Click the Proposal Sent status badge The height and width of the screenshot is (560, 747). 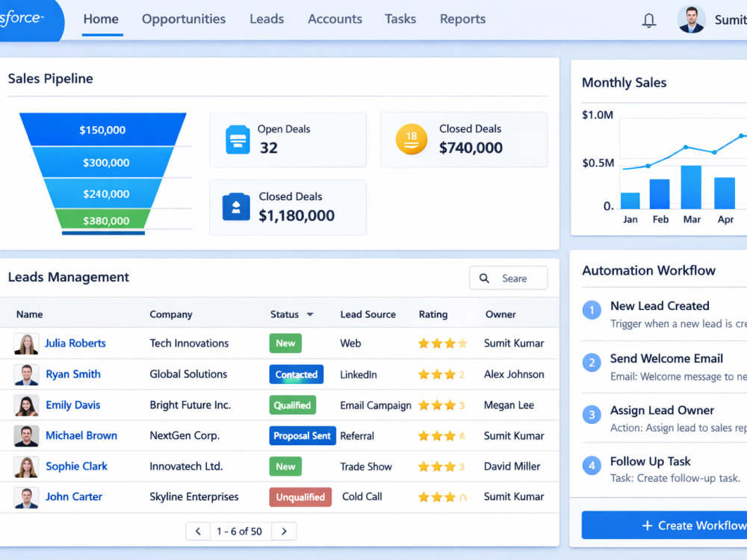click(302, 436)
